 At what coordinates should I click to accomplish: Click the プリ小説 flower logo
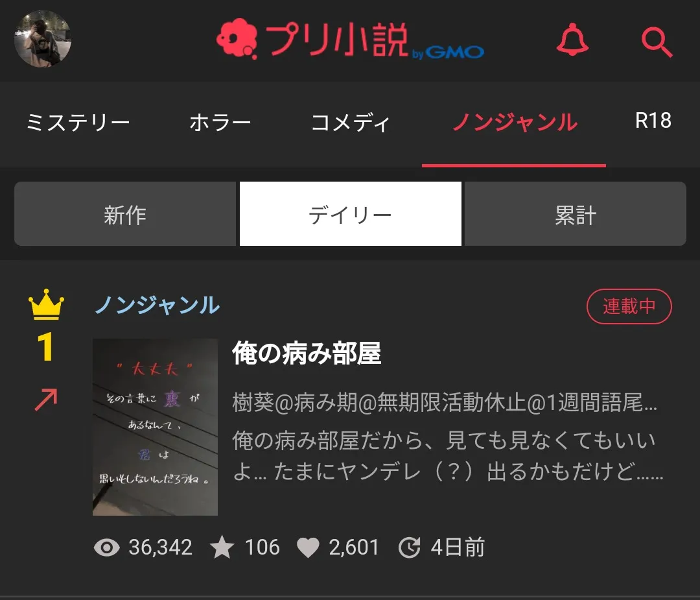click(237, 38)
